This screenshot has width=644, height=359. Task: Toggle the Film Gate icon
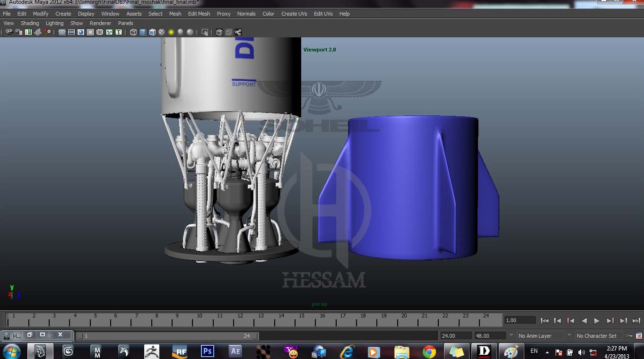click(71, 32)
